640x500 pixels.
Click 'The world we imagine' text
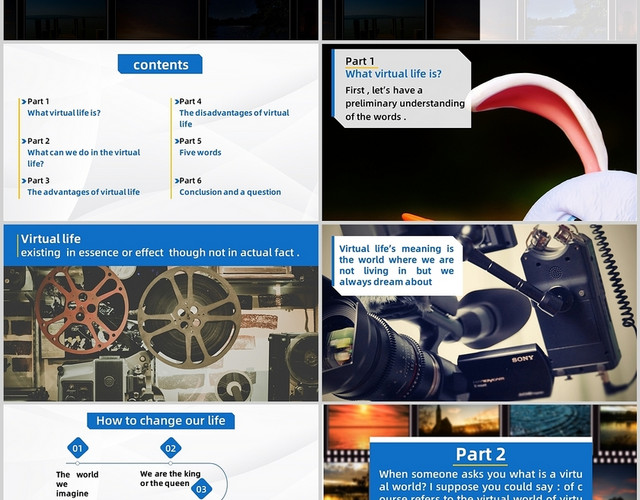click(77, 484)
